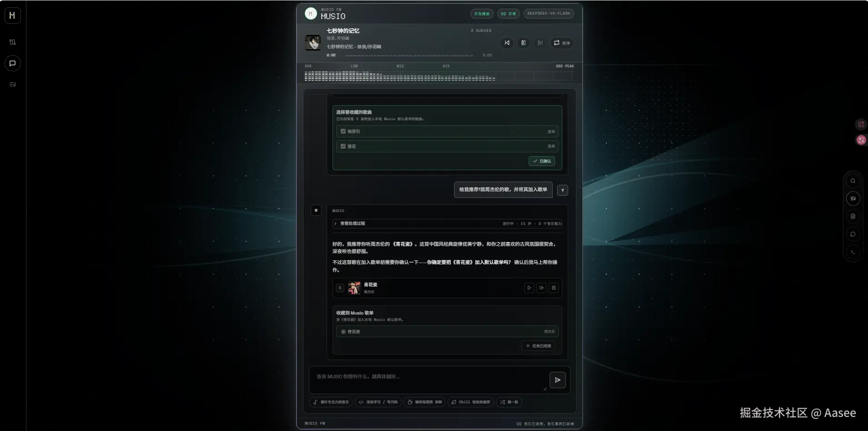Click the 3 QUEUED label
Image resolution: width=868 pixels, height=431 pixels.
pyautogui.click(x=481, y=31)
